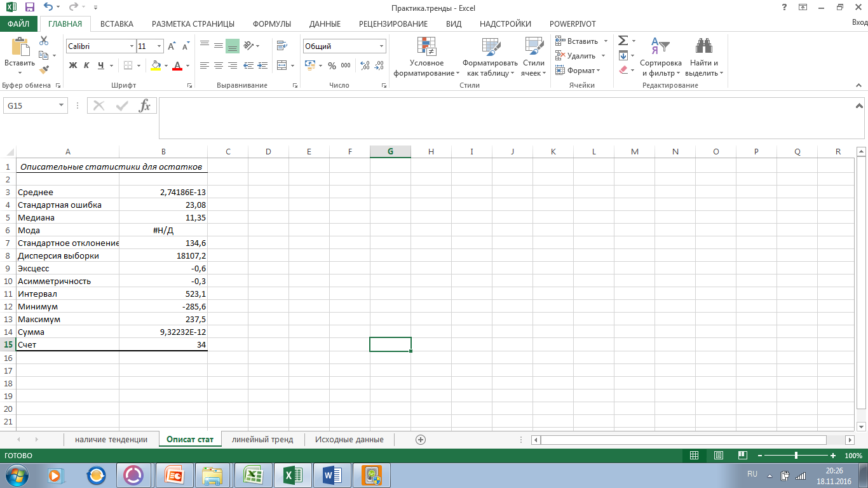Screen dimensions: 868x488
Task: Click the Format Painter brush icon
Action: (44, 70)
